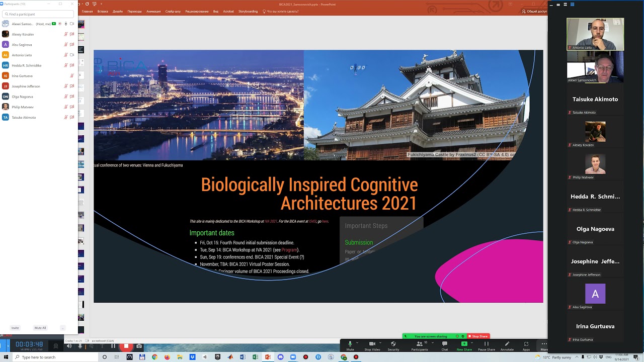Open Google Chrome from the taskbar

154,357
